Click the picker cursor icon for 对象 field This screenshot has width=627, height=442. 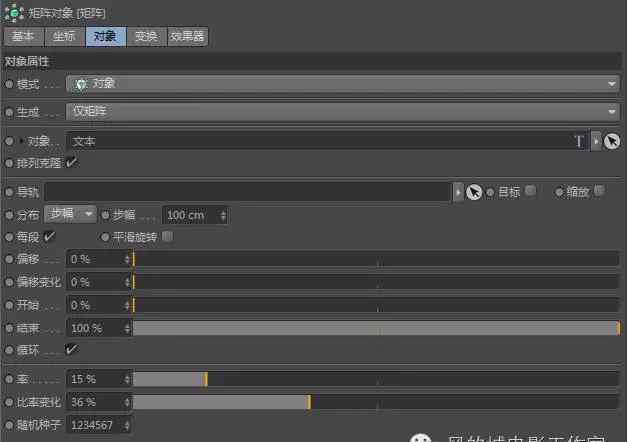pyautogui.click(x=612, y=142)
